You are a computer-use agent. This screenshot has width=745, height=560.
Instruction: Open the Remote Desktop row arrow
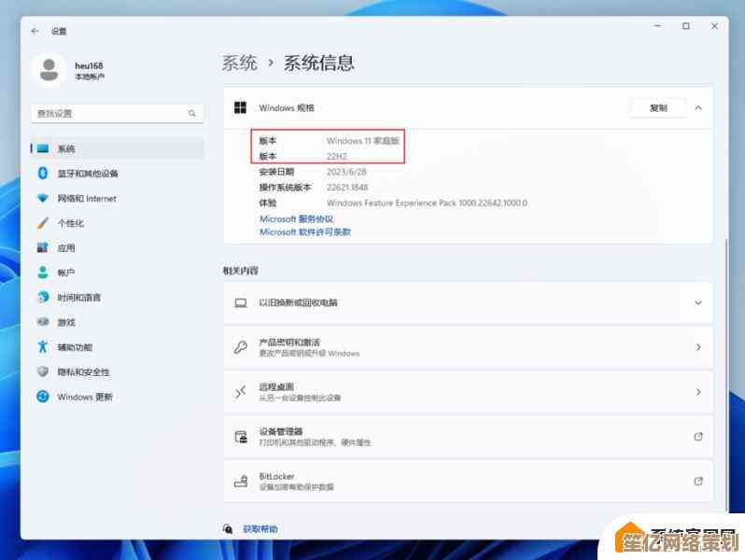pyautogui.click(x=697, y=392)
